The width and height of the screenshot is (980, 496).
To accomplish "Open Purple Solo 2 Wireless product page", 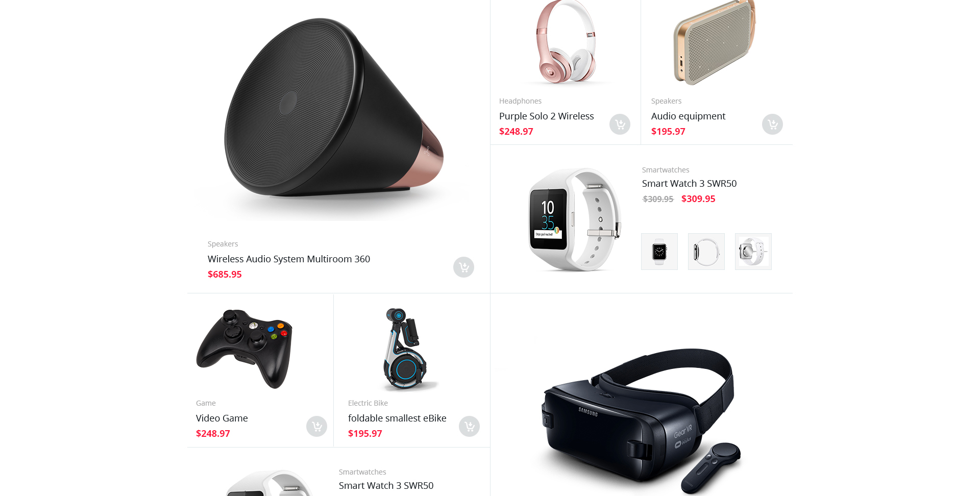I will pyautogui.click(x=547, y=116).
